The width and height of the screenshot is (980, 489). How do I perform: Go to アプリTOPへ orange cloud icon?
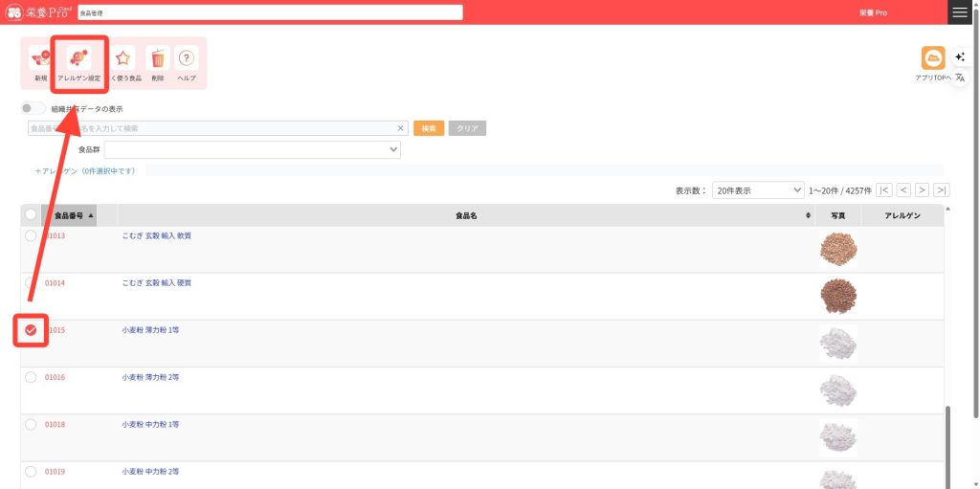[x=932, y=59]
